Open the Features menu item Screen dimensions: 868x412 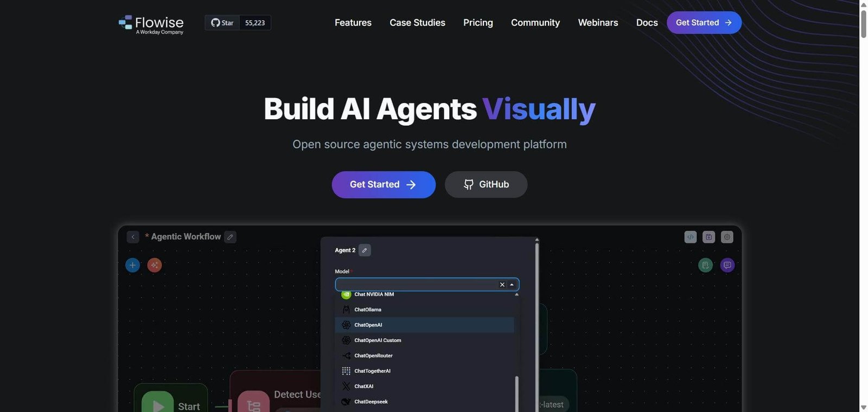tap(353, 23)
